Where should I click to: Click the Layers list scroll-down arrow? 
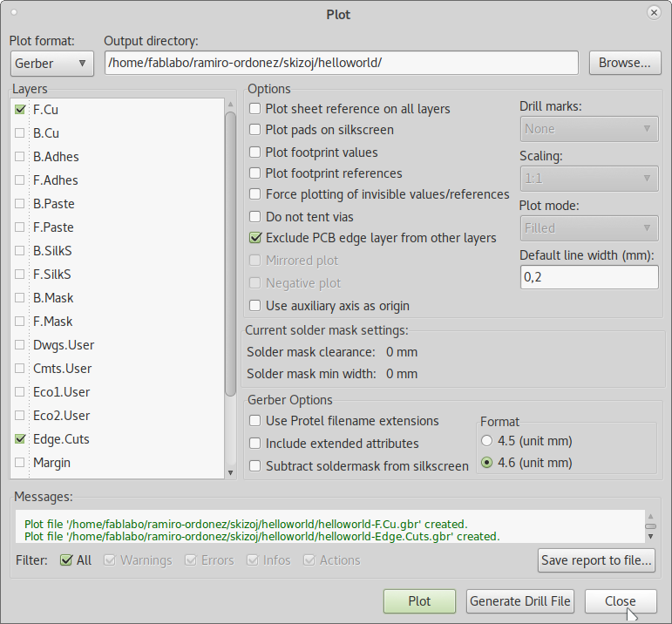pos(230,472)
